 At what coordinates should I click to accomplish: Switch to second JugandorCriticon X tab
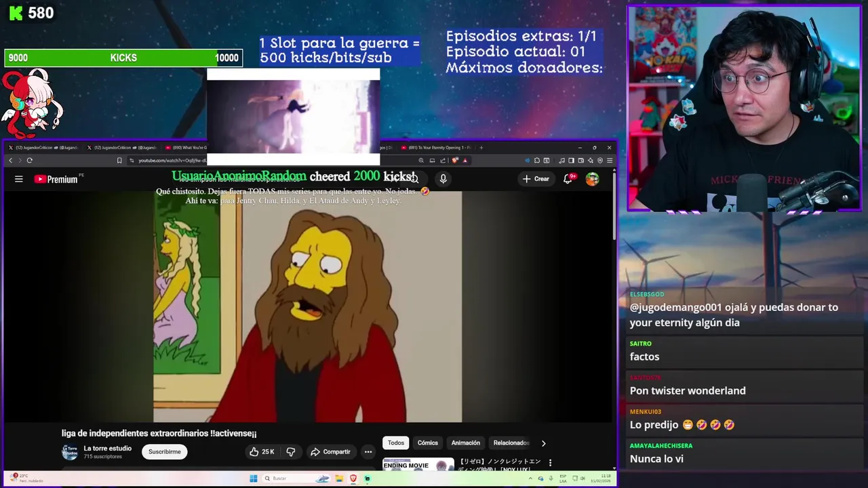(124, 148)
